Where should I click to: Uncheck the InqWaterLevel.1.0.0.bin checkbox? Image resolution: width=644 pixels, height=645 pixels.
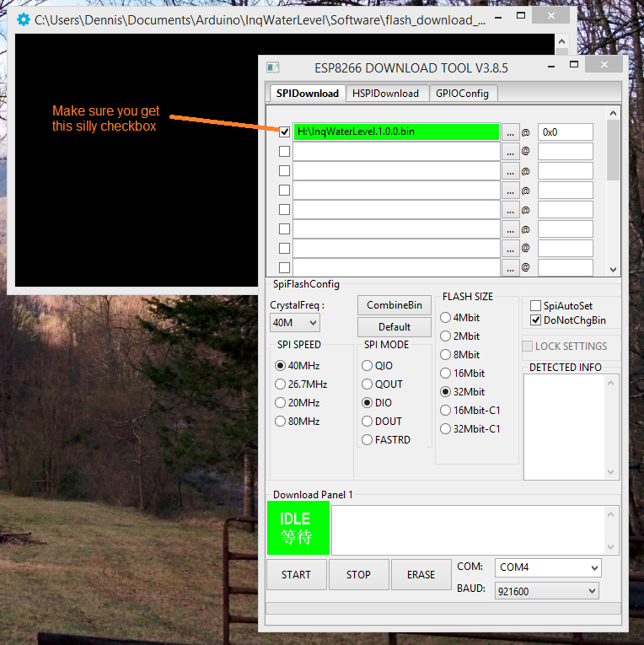coord(284,132)
